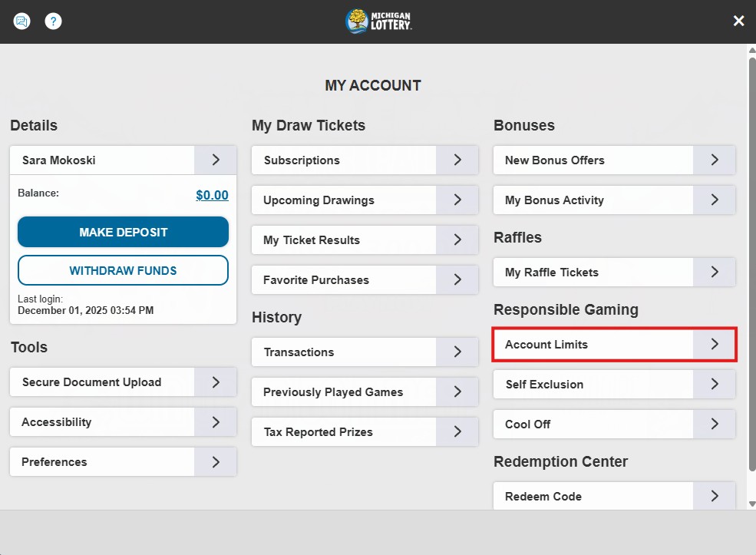Click the arrow beside New Bonus Offers
Screen dimensions: 756x555
pyautogui.click(x=714, y=160)
